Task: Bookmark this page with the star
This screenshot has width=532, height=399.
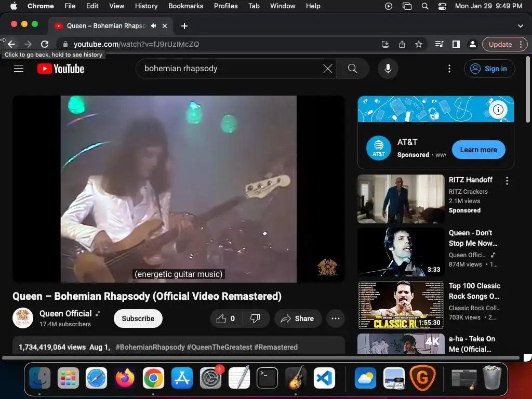Action: click(x=419, y=44)
